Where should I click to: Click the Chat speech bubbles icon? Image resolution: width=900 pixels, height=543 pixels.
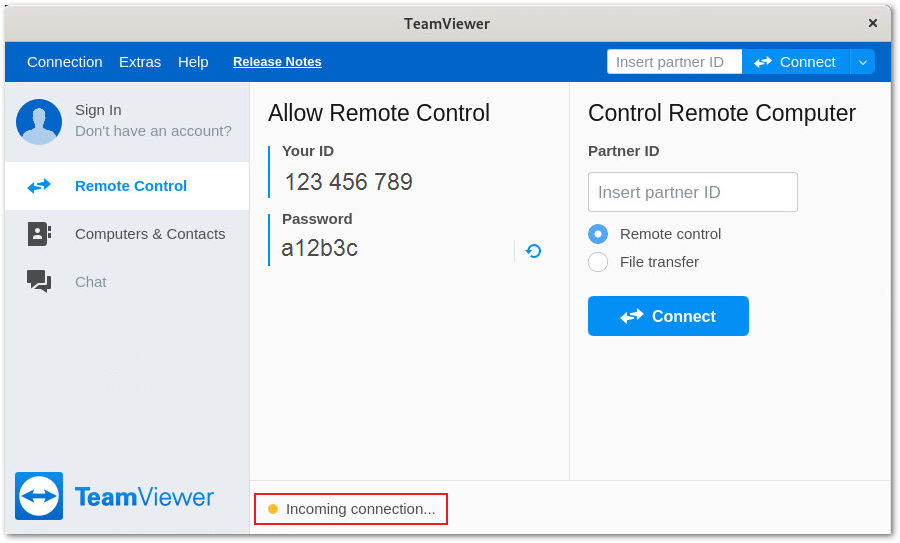pyautogui.click(x=39, y=281)
